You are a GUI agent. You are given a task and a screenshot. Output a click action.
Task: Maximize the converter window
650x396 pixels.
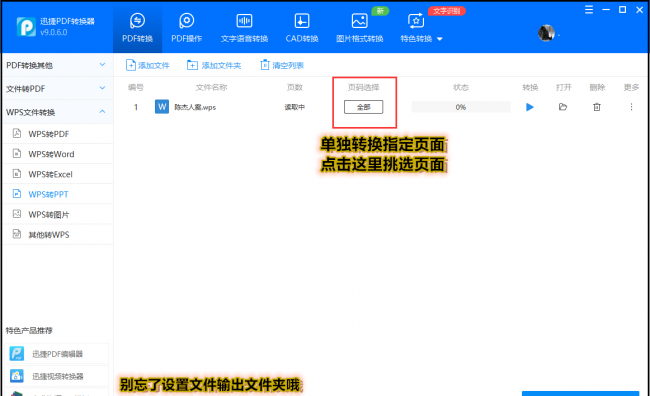(x=622, y=10)
